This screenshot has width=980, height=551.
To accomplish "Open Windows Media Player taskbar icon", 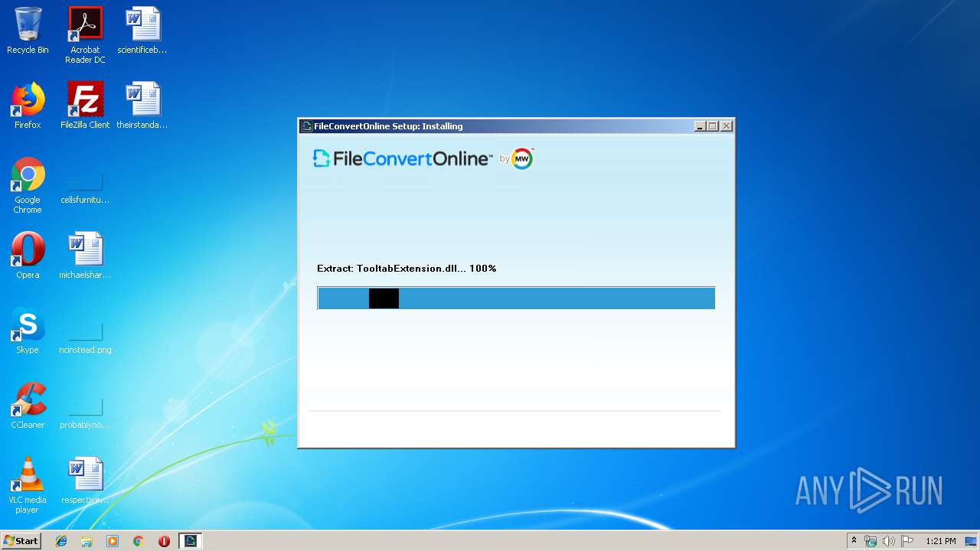I will [x=113, y=541].
